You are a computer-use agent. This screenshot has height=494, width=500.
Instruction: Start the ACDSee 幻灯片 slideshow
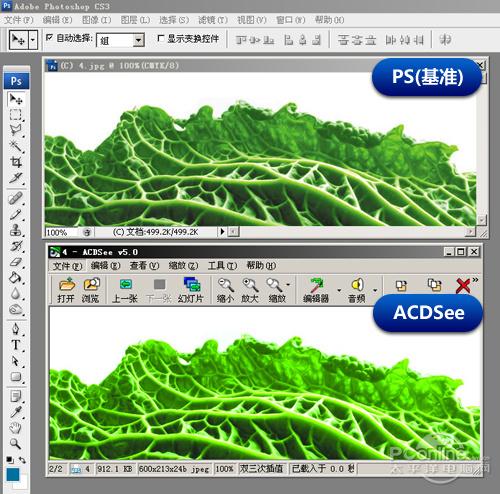(191, 290)
